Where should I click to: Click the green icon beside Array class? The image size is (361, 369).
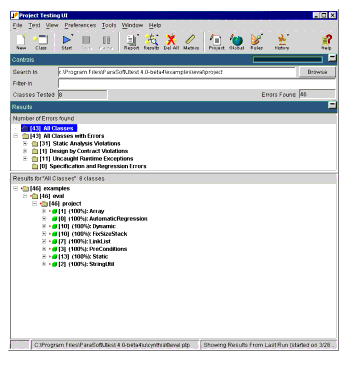click(x=55, y=211)
